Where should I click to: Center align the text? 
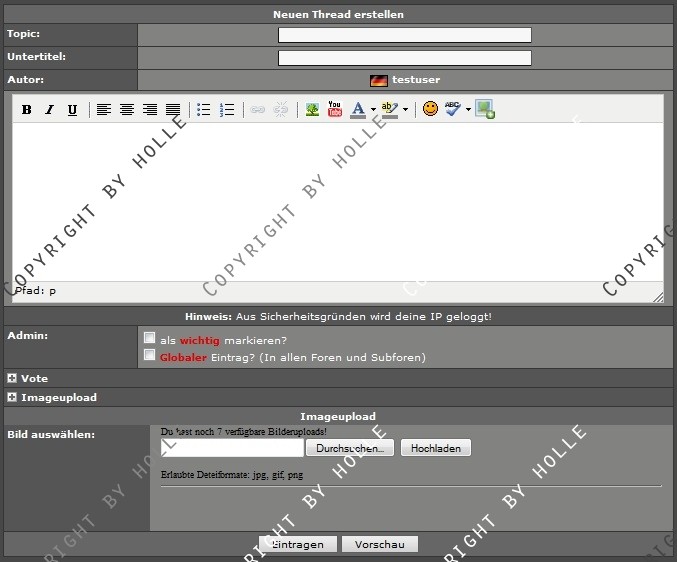[127, 110]
